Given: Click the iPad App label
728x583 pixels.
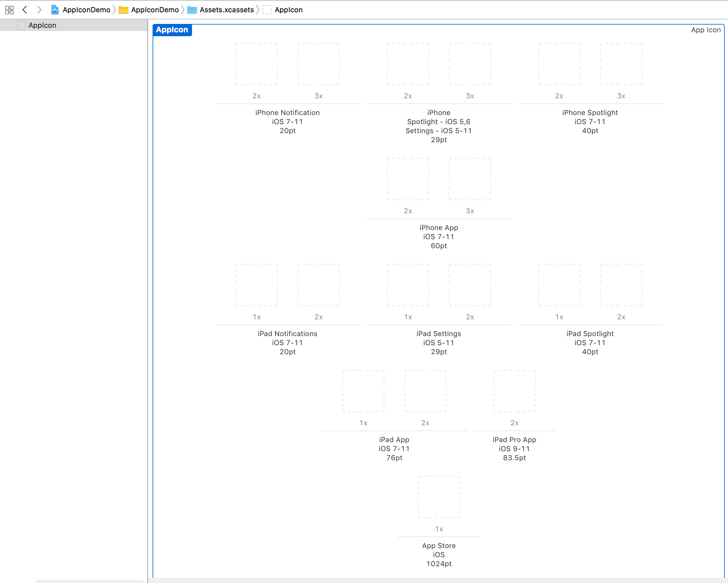Looking at the screenshot, I should 394,440.
